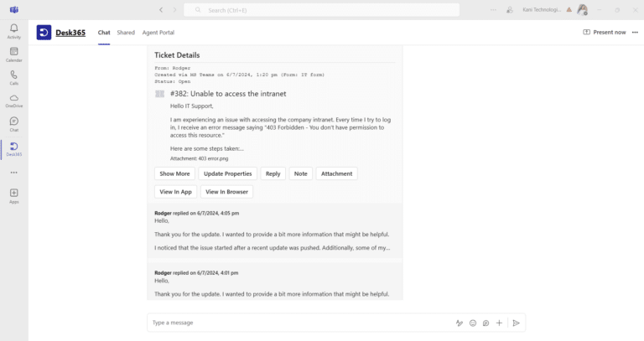Open the emoji picker in message box

click(473, 323)
